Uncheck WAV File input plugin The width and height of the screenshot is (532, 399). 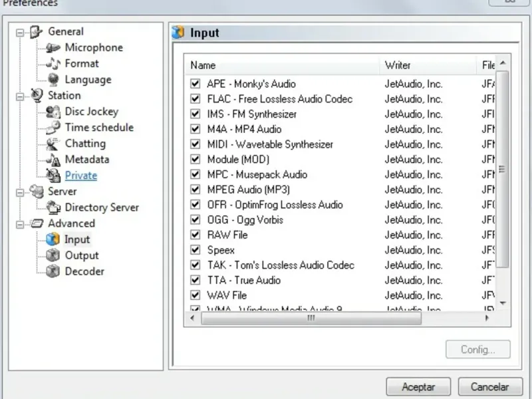coord(195,295)
